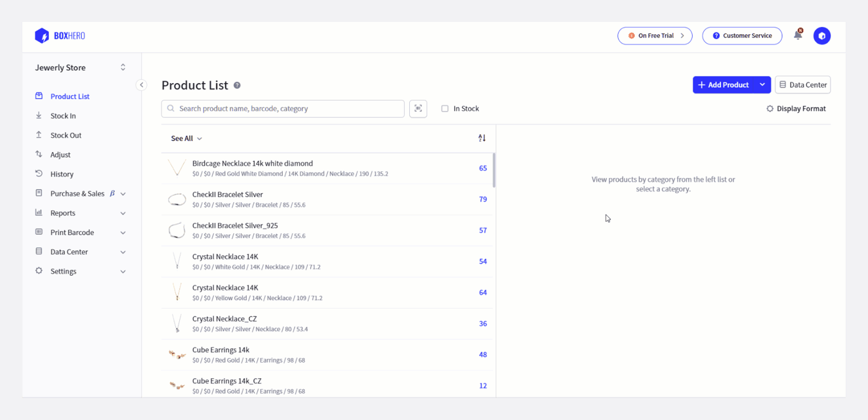This screenshot has height=420, width=868.
Task: Click the BoxHero logo
Action: click(60, 36)
